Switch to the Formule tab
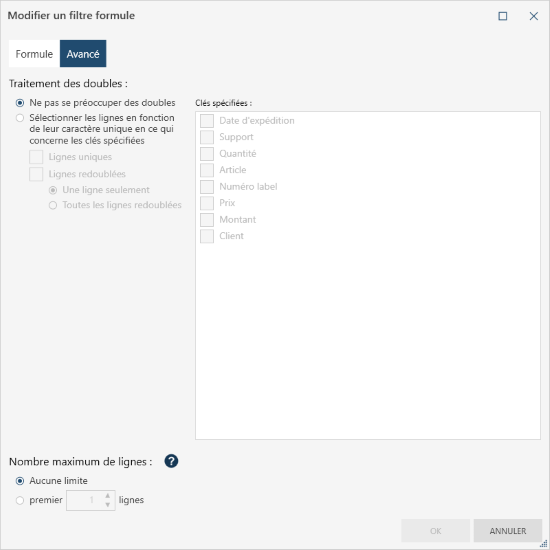Viewport: 550px width, 550px height. tap(34, 54)
